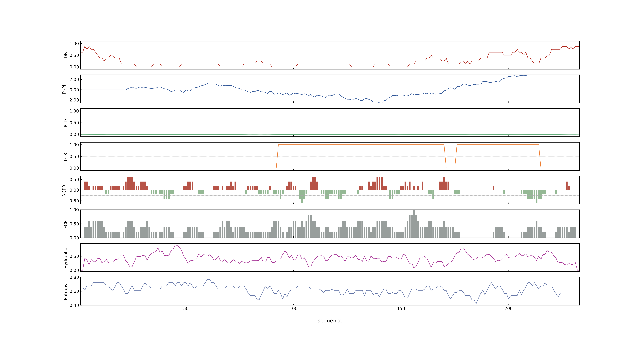Click the x-axis tick label 100
644x343 pixels.
[293, 308]
